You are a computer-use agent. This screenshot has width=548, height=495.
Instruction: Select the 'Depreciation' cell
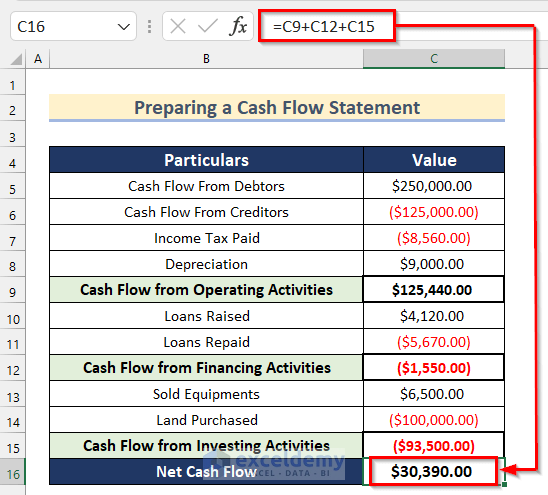(x=206, y=264)
